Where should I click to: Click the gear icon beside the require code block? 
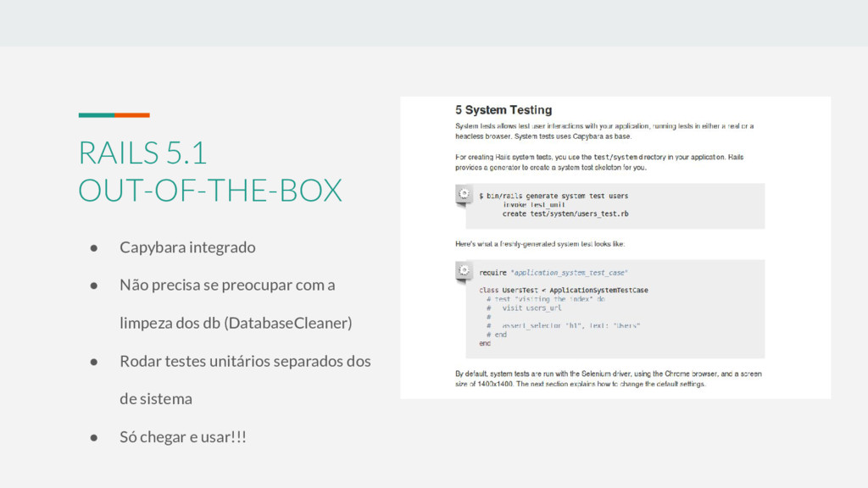point(464,270)
